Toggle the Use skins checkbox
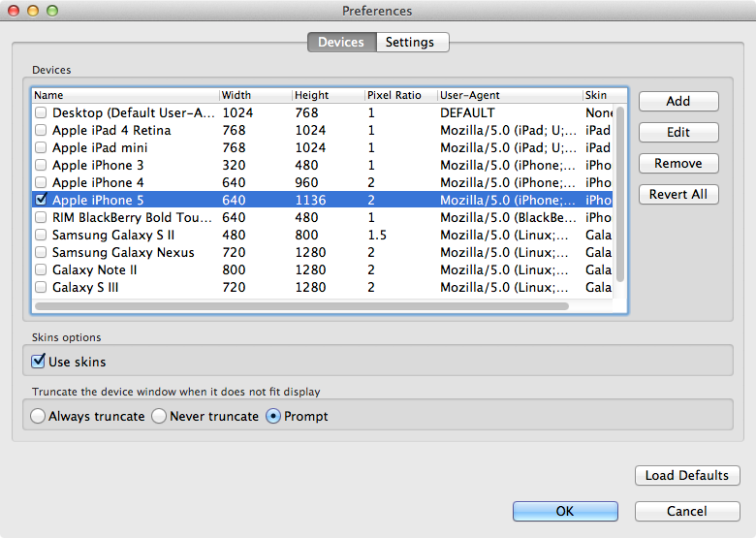 (39, 361)
